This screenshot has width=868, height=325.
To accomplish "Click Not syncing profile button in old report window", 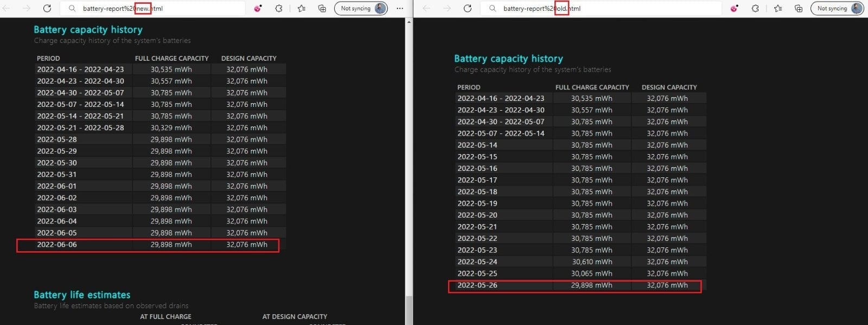I will pos(837,8).
